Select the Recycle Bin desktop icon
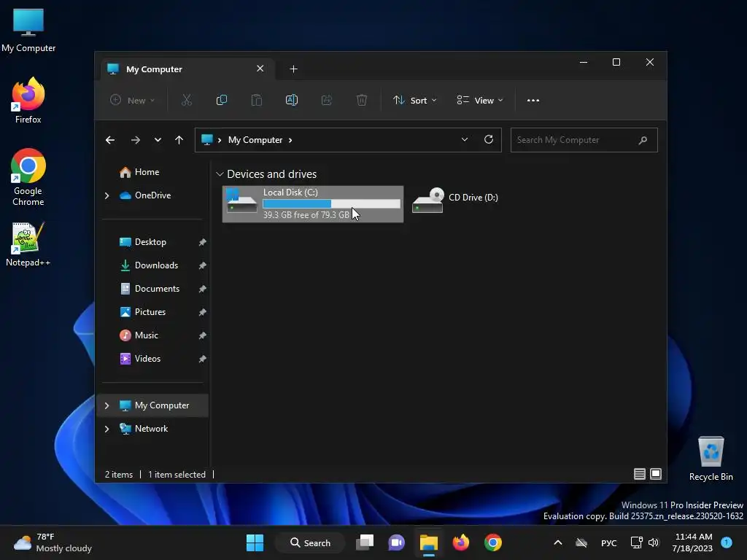Screen dimensions: 747x560 click(711, 459)
